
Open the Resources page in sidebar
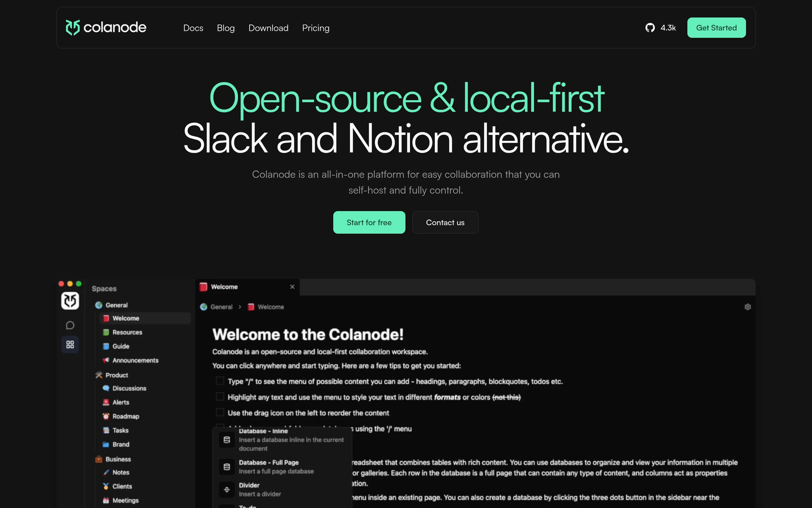145,332
